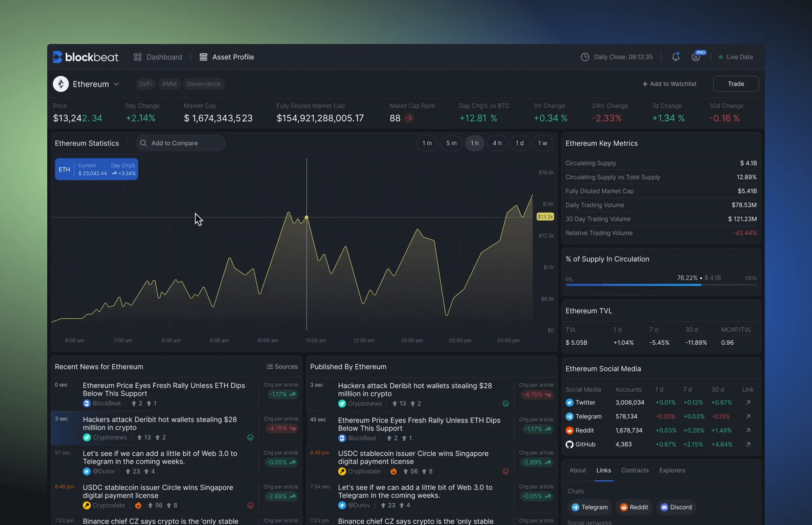Click the yellow chart marker point at 11:00 am
The width and height of the screenshot is (812, 525).
(x=307, y=217)
